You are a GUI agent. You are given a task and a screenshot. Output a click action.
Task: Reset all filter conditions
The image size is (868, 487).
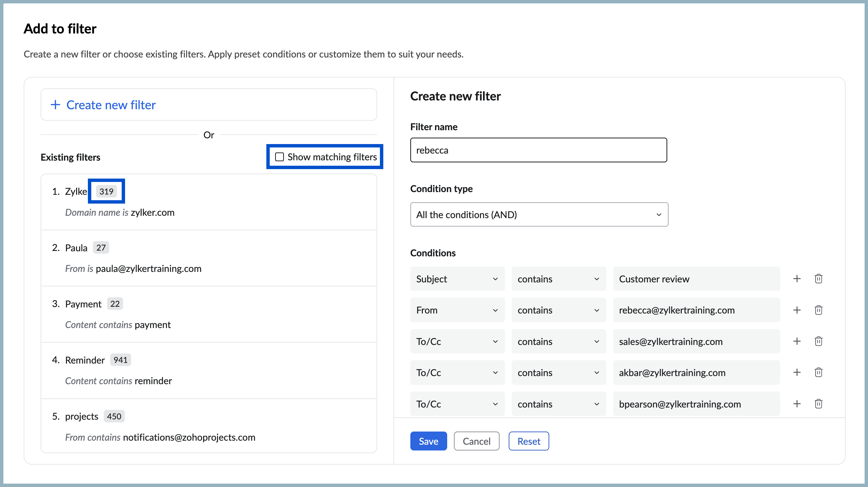pyautogui.click(x=529, y=441)
